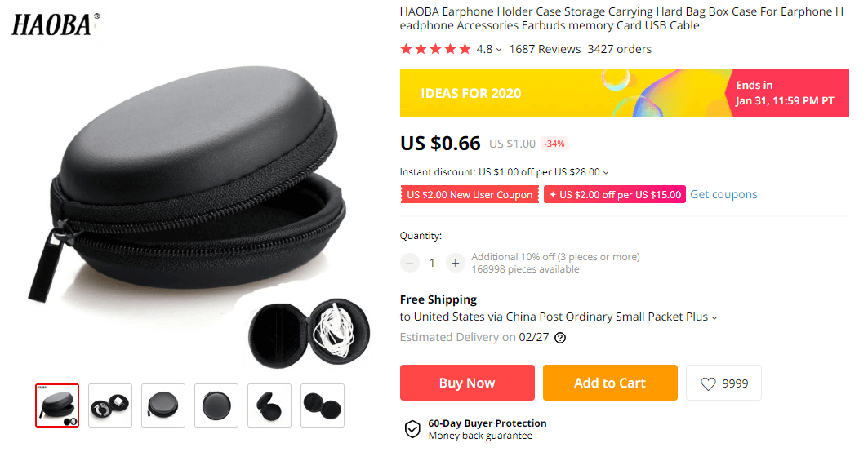The image size is (868, 452).
Task: Decrease quantity with the minus button
Action: pos(409,263)
